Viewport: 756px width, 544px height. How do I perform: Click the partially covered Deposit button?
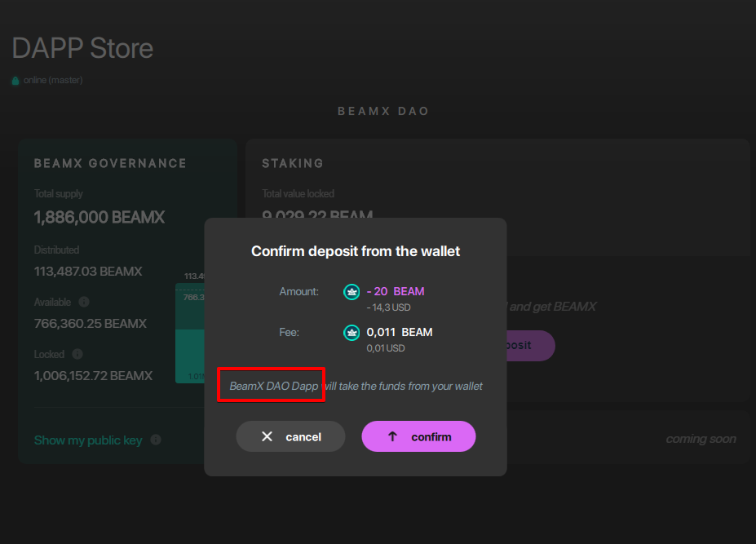click(532, 346)
